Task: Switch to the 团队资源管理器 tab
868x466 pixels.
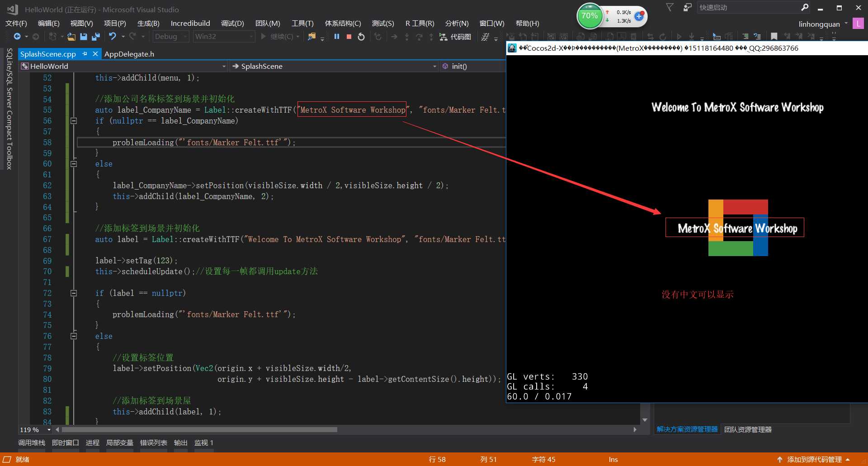Action: click(748, 429)
